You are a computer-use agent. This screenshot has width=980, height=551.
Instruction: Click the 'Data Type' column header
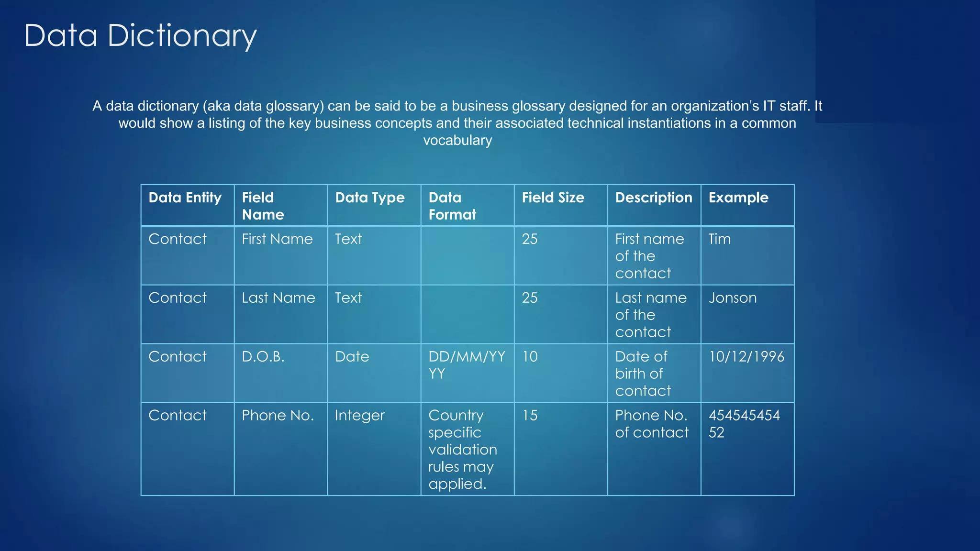pyautogui.click(x=374, y=205)
